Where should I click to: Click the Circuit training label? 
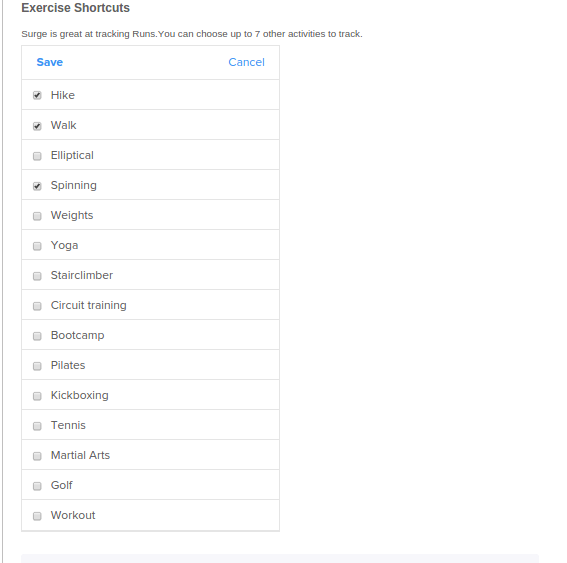click(x=89, y=305)
